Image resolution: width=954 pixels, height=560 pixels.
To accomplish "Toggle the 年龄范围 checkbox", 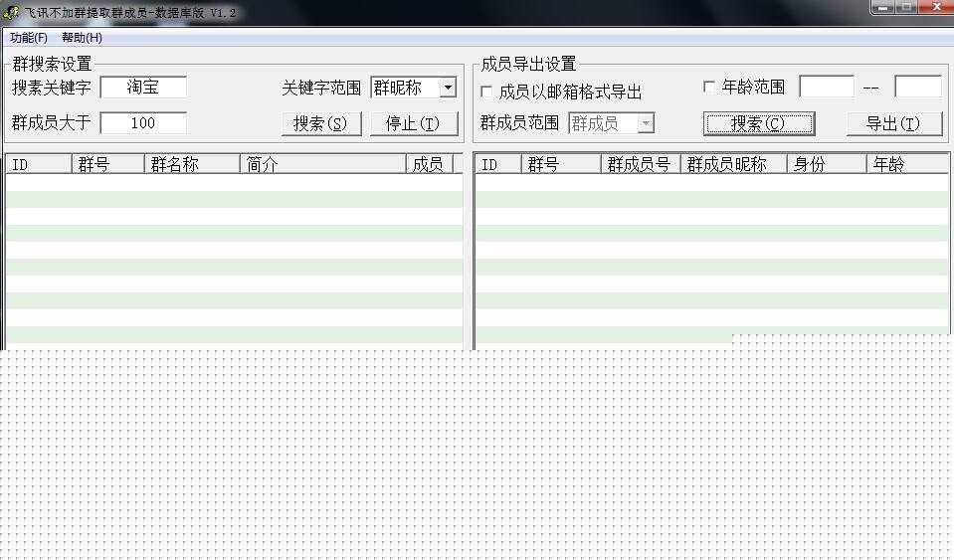I will point(709,87).
